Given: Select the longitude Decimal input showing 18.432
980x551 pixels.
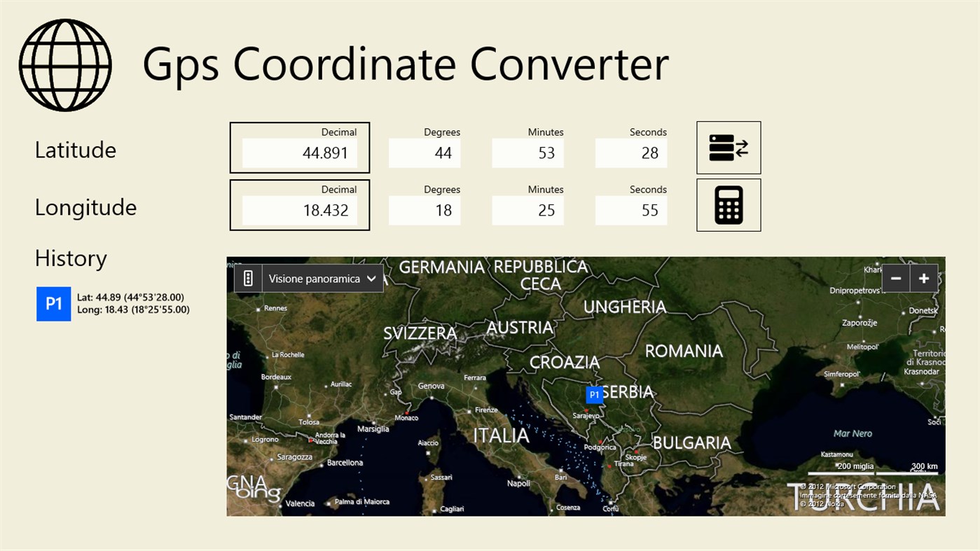Looking at the screenshot, I should 299,210.
